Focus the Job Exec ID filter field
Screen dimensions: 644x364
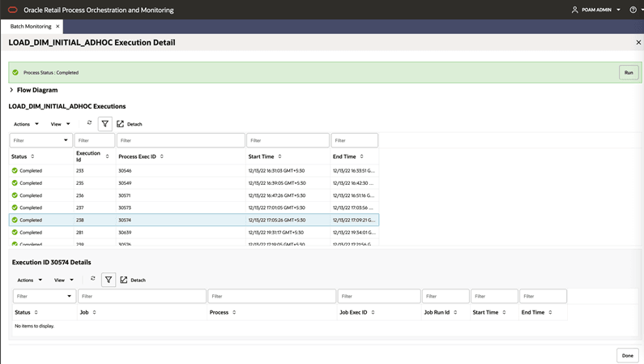point(379,296)
